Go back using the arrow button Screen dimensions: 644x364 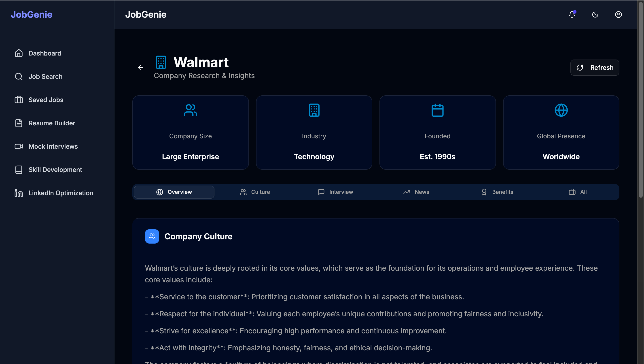pyautogui.click(x=140, y=68)
